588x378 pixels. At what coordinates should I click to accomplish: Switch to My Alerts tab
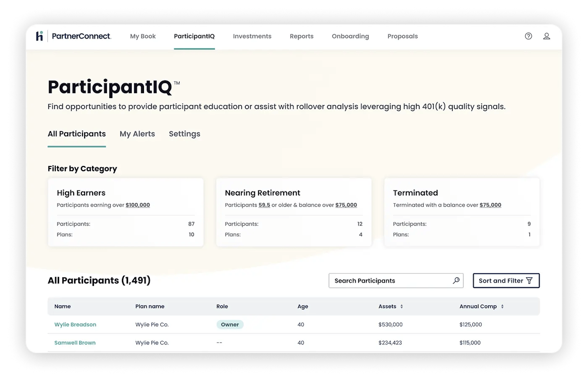[x=137, y=134]
